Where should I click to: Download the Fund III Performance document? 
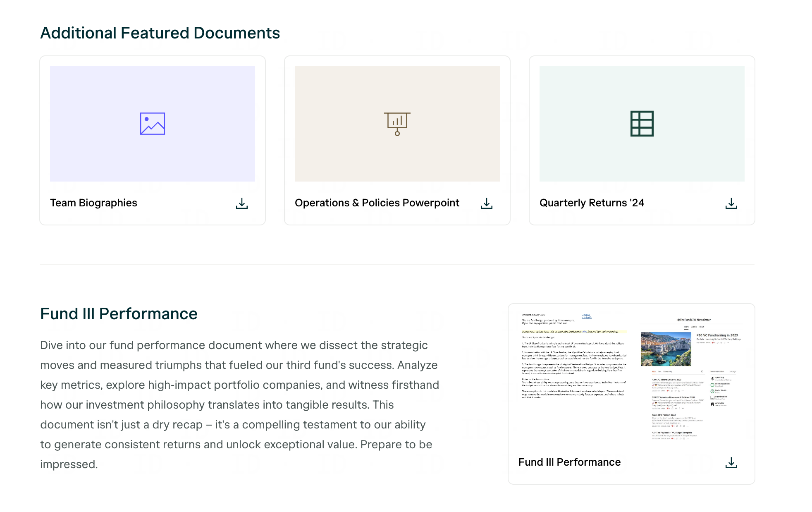pos(732,462)
